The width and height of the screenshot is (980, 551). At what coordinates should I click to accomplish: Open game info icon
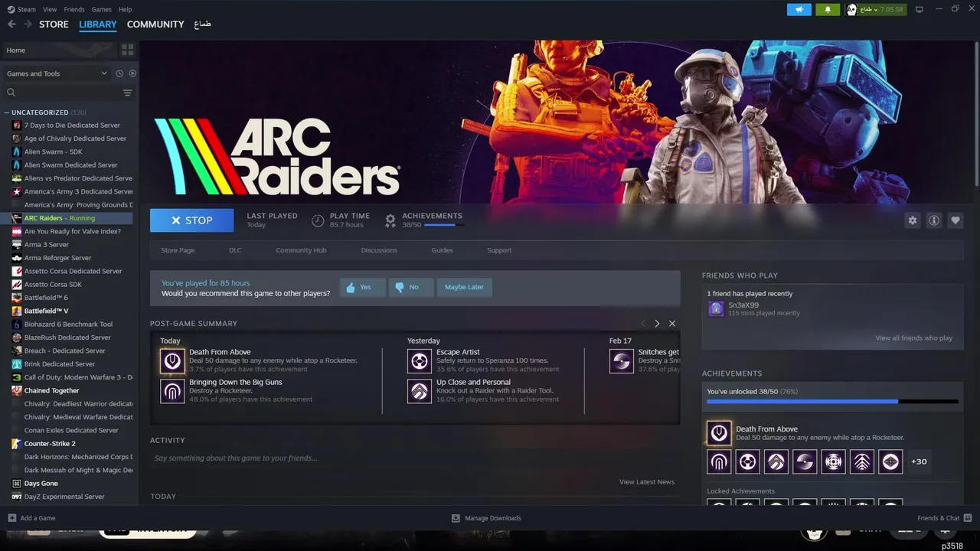(x=934, y=220)
